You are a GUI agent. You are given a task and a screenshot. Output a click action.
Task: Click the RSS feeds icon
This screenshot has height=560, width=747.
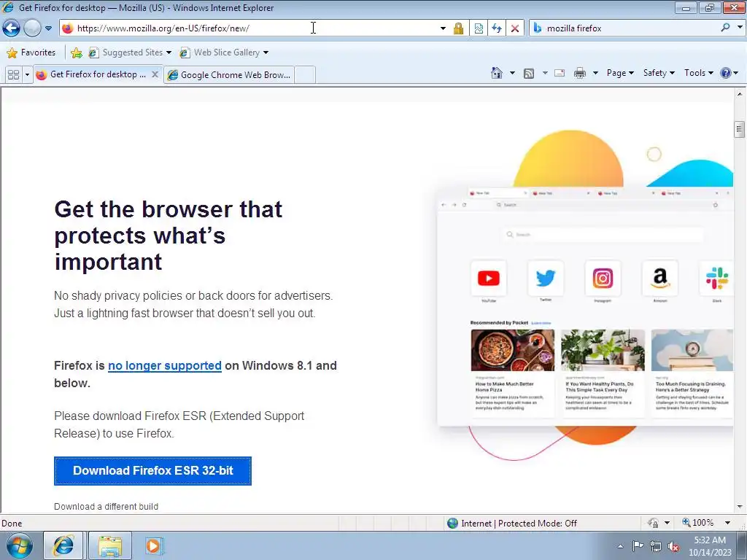click(x=528, y=73)
